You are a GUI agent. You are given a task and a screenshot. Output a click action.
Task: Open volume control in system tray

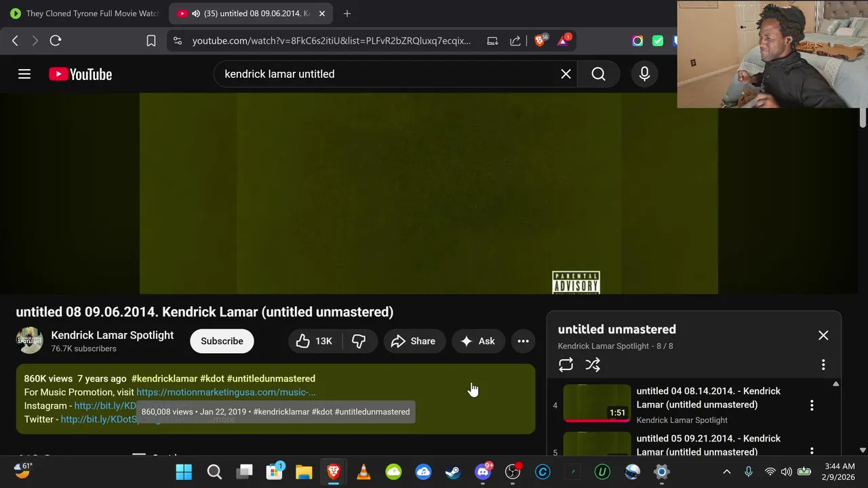pos(787,472)
